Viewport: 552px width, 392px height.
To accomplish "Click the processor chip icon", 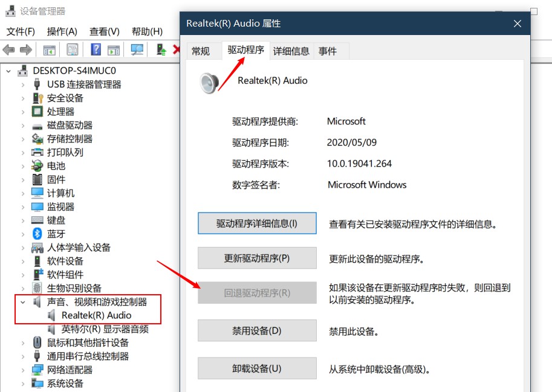I will coord(37,112).
